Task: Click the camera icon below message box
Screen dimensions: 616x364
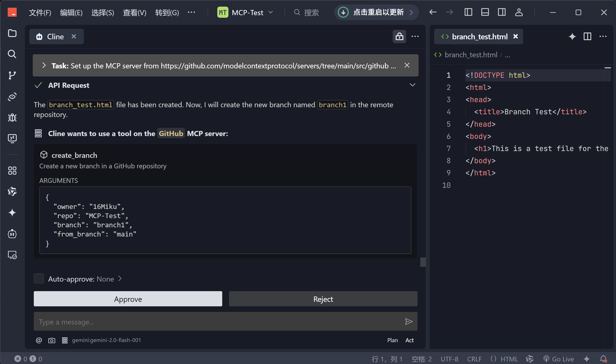Action: tap(52, 340)
